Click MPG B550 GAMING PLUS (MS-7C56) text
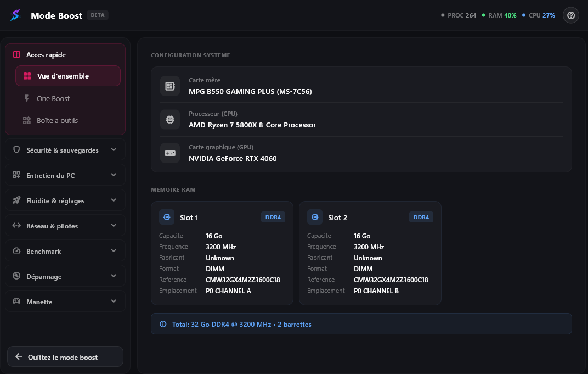This screenshot has width=588, height=374. (x=250, y=91)
